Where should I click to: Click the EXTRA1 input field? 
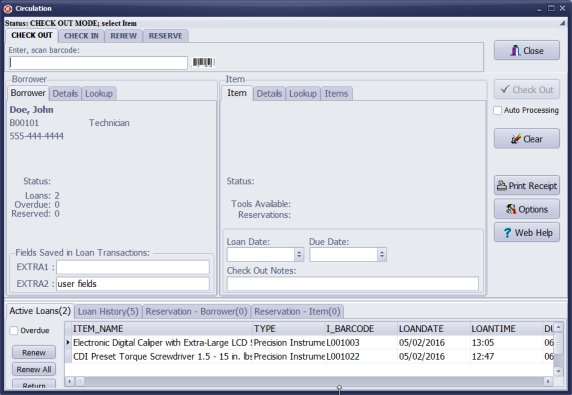(x=133, y=267)
